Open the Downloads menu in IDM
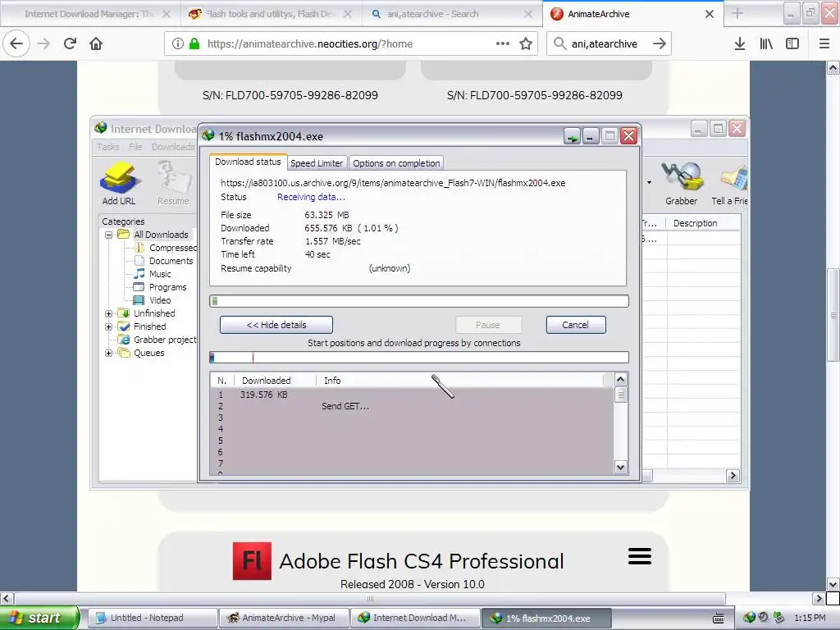 point(173,147)
